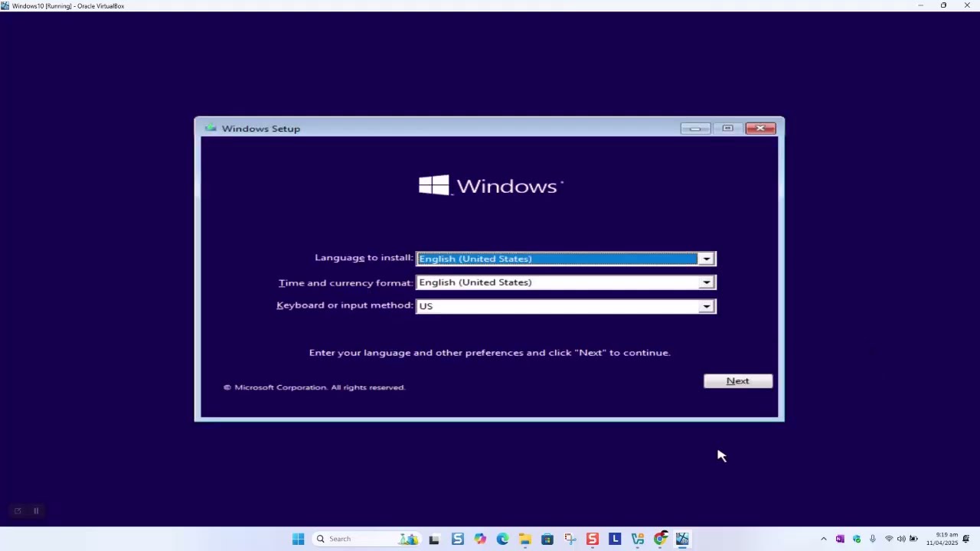This screenshot has width=980, height=551.
Task: Open Task View on the taskbar
Action: (x=434, y=539)
